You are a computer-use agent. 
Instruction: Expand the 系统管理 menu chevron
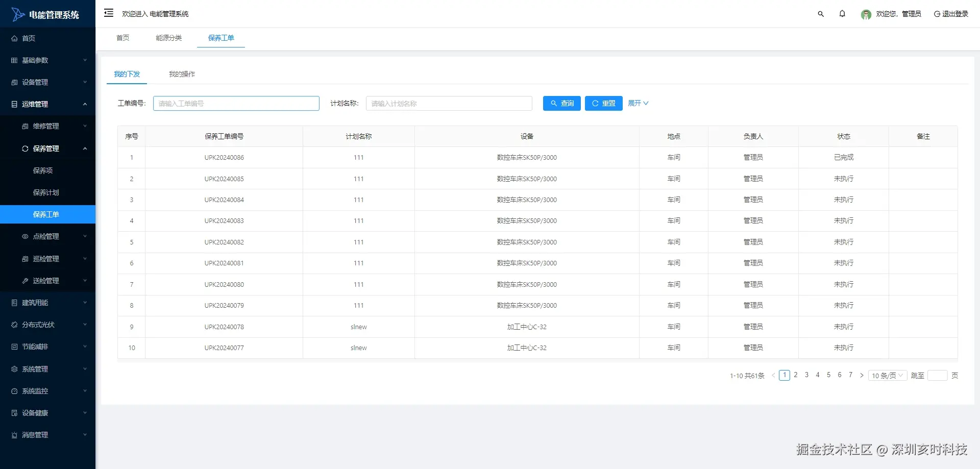point(85,369)
